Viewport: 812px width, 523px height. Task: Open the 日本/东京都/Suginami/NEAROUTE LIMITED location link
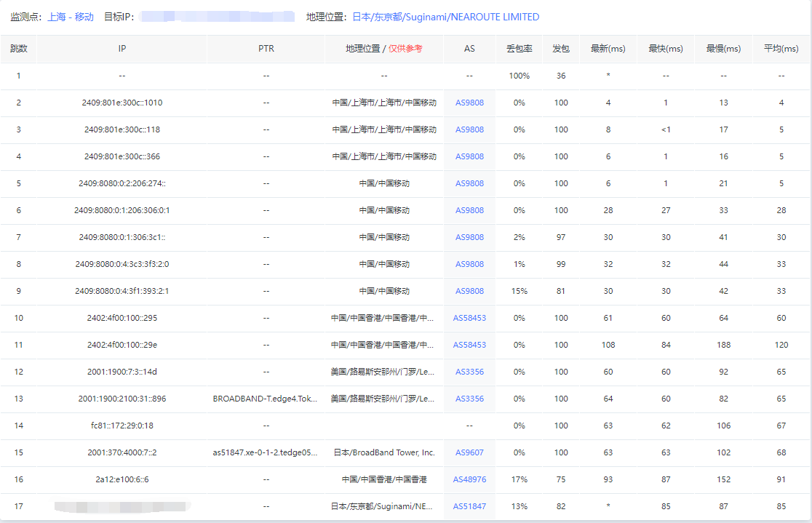point(446,17)
